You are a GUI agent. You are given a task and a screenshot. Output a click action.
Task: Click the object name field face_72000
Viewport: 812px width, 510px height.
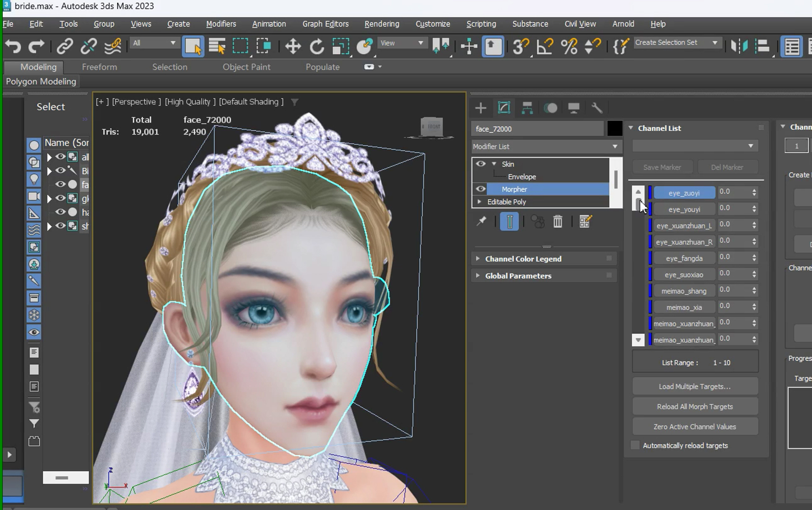tap(537, 128)
